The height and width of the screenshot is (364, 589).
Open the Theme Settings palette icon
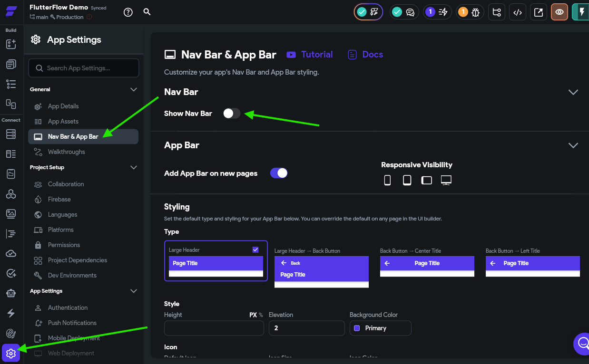(11, 333)
